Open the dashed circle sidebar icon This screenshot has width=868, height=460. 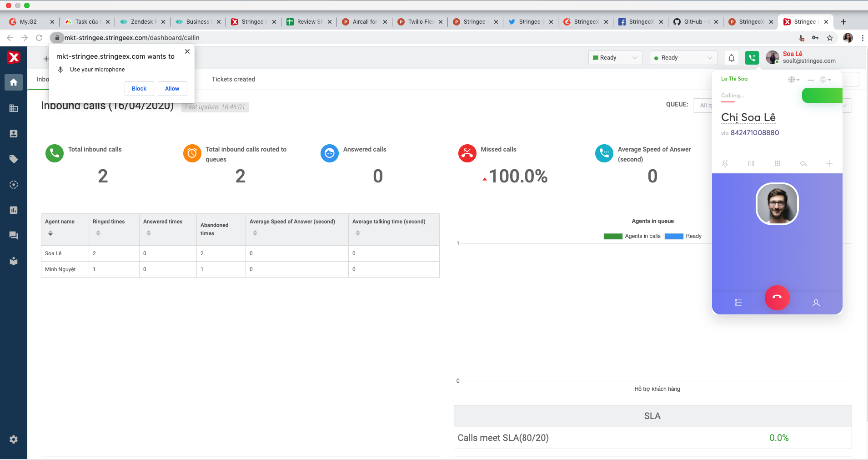[x=14, y=185]
